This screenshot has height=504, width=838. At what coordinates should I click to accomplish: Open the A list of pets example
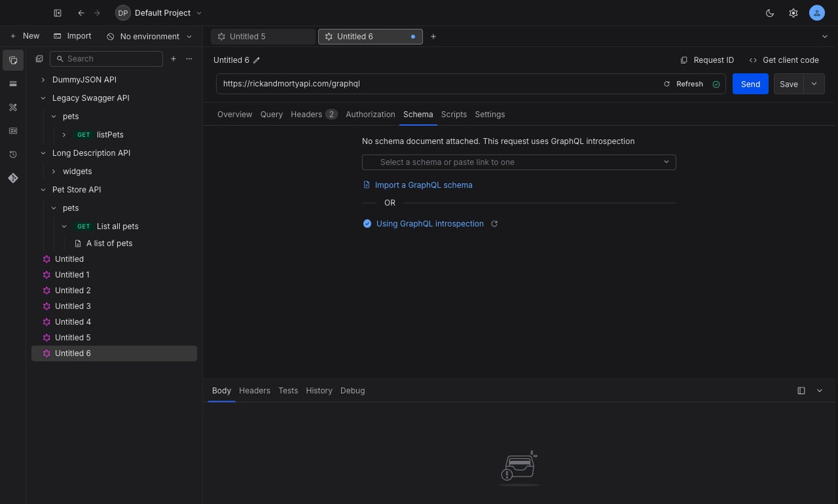click(109, 243)
